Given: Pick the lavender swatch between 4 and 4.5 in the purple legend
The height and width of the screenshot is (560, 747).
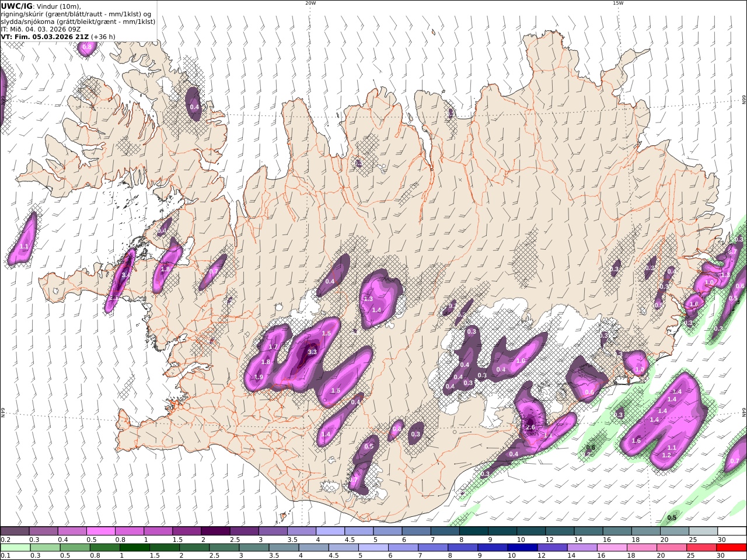Looking at the screenshot, I should pos(330,531).
